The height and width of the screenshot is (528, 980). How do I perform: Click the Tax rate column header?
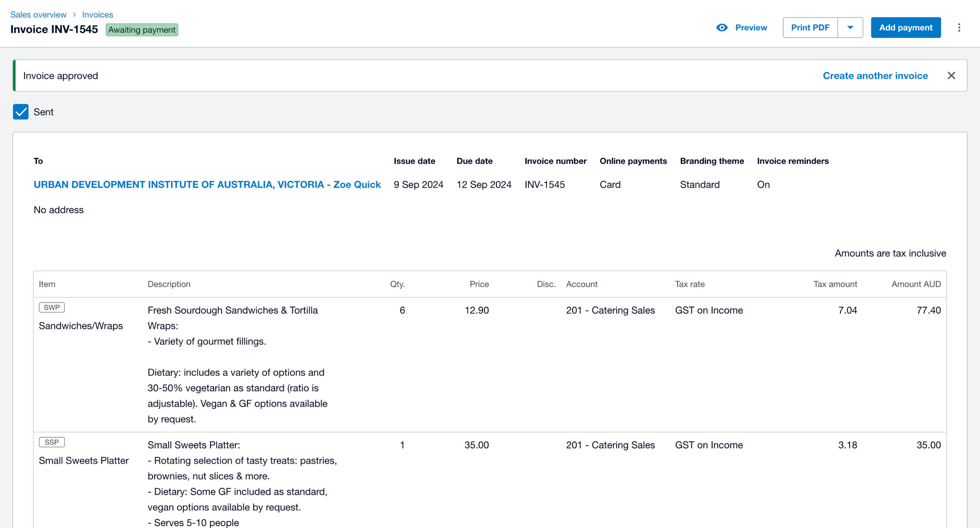[689, 284]
